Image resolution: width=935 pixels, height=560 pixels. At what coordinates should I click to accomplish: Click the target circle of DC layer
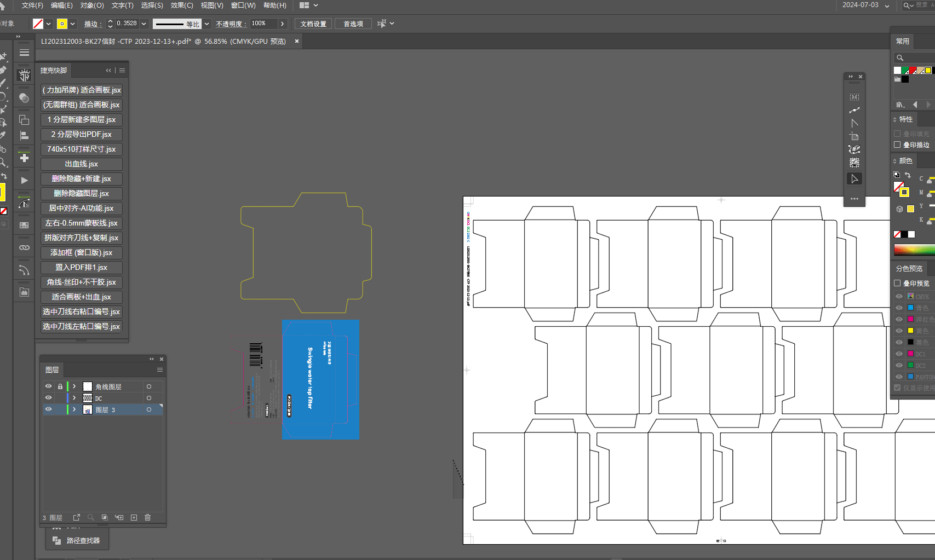[x=149, y=398]
